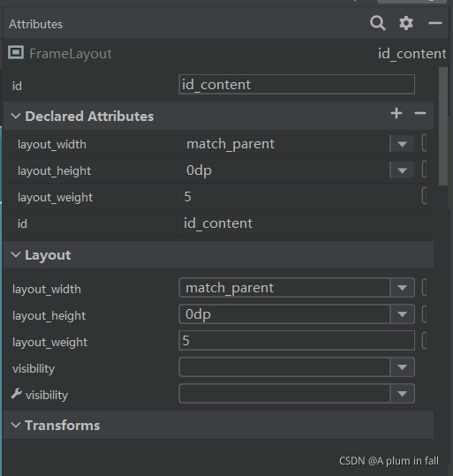Hide the Attributes panel with the minus icon
The width and height of the screenshot is (453, 476).
pyautogui.click(x=434, y=23)
